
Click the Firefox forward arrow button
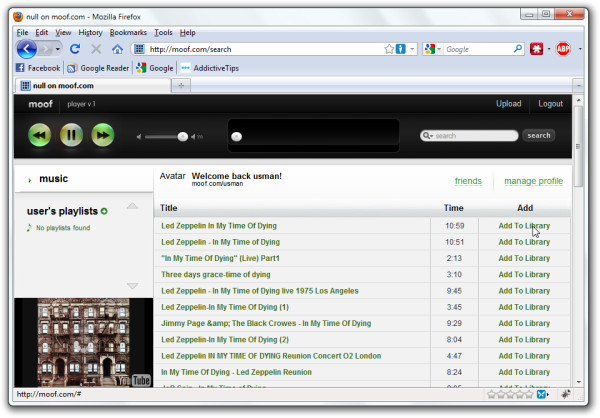click(x=46, y=49)
